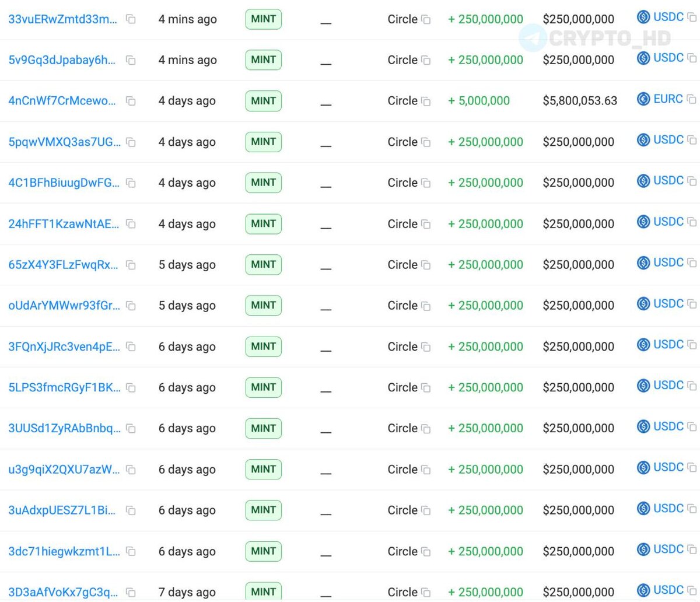Open transaction 3uAdxpUESZ7L1Bi link
This screenshot has width=700, height=602.
click(62, 510)
